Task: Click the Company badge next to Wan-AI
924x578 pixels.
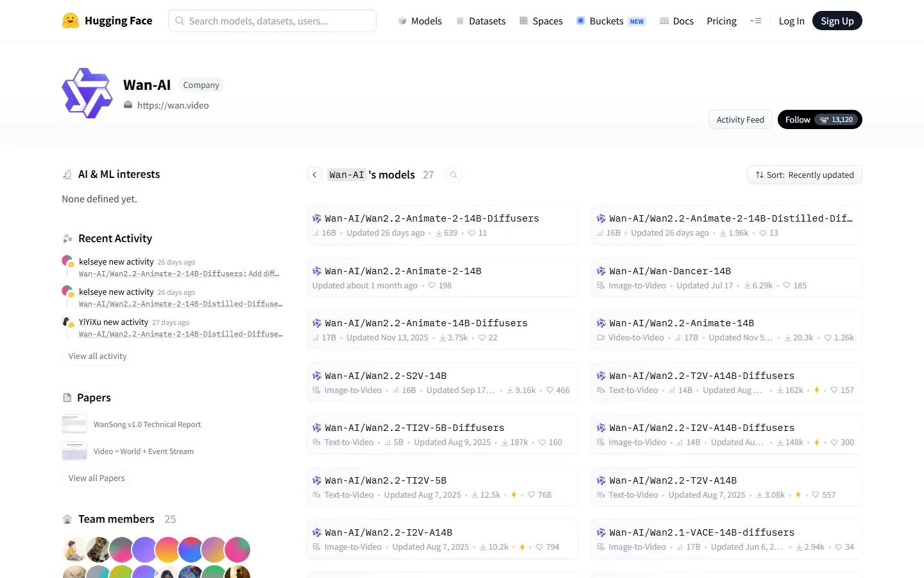Action: pyautogui.click(x=201, y=85)
